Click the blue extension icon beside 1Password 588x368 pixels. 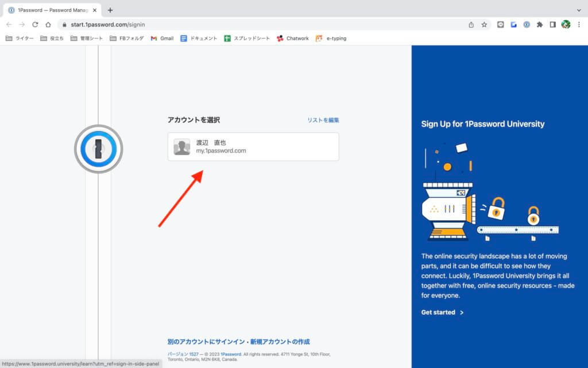pyautogui.click(x=513, y=24)
